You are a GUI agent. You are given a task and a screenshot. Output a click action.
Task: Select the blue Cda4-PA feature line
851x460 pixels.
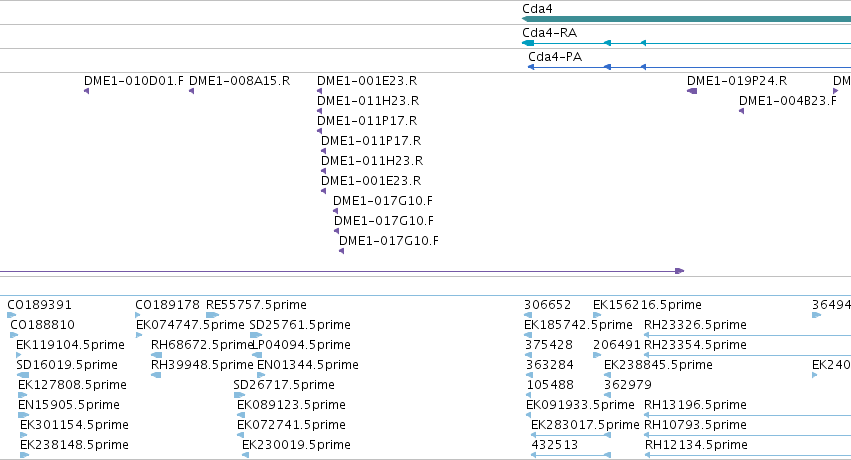click(x=689, y=67)
